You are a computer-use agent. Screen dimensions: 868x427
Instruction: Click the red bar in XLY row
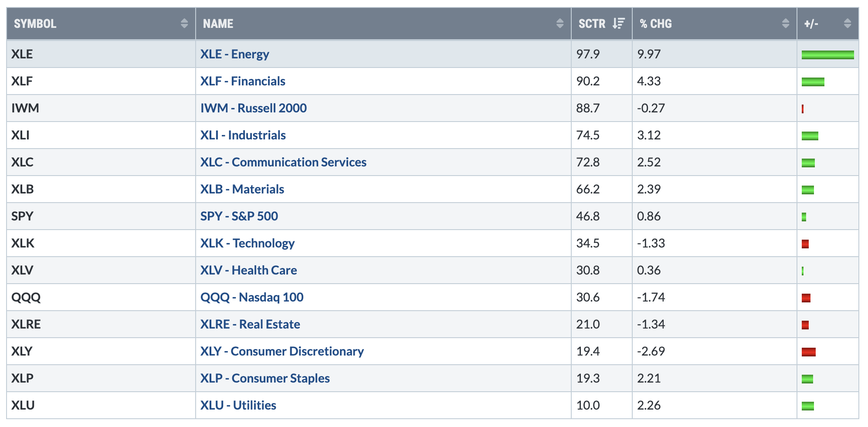[808, 352]
